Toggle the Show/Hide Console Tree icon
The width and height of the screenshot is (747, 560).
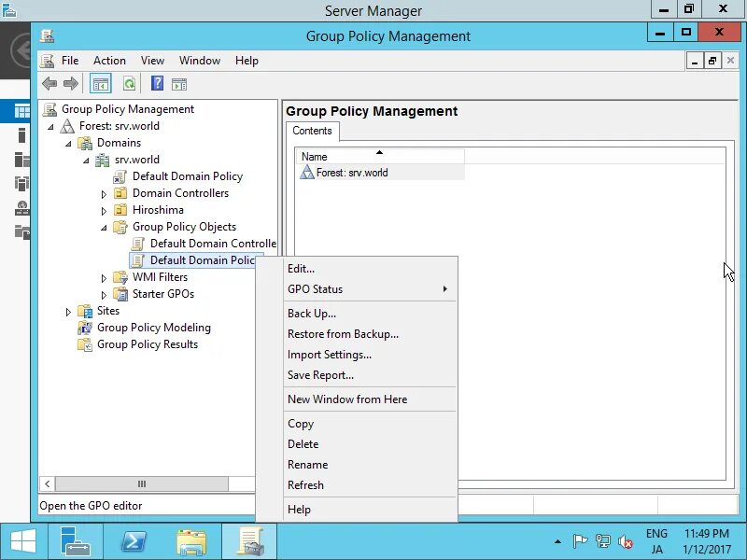click(101, 84)
